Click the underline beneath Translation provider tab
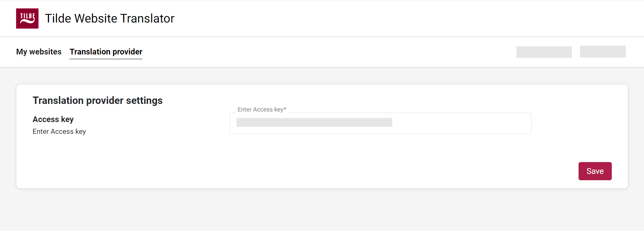 pyautogui.click(x=106, y=59)
